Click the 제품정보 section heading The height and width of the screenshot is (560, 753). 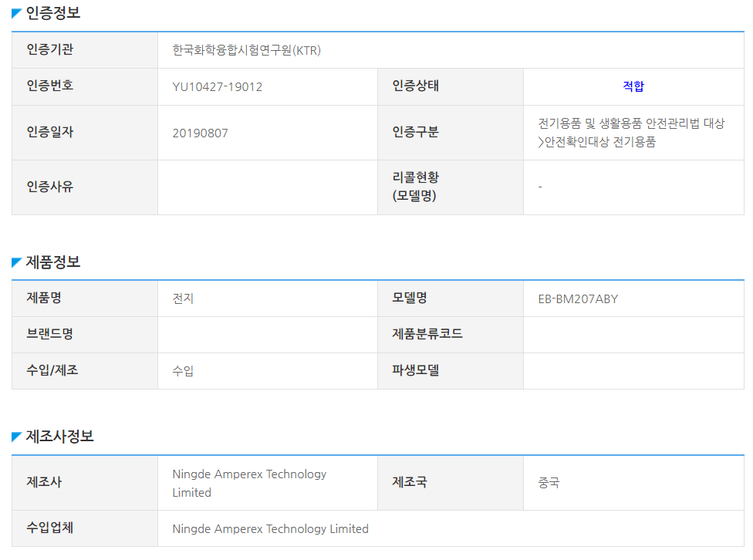click(x=52, y=262)
